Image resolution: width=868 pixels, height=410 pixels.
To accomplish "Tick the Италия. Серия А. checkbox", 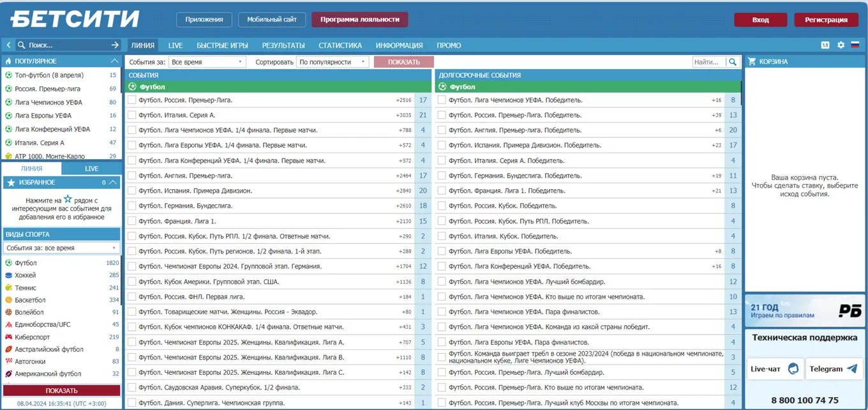I will (131, 115).
